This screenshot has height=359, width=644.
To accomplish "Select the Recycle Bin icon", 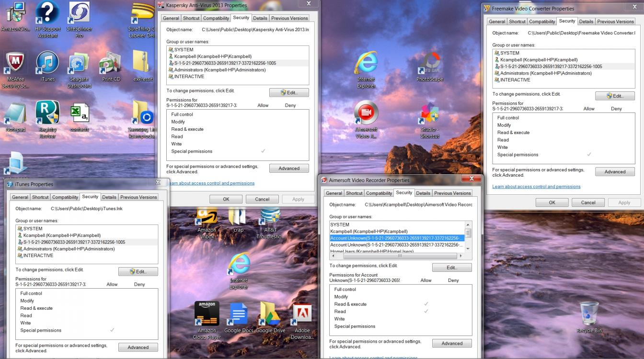I will 589,317.
